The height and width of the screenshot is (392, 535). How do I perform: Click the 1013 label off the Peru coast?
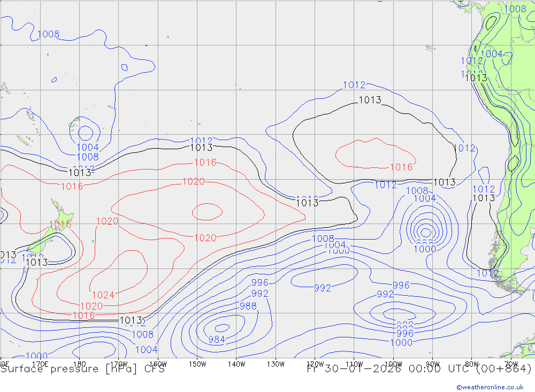[x=476, y=78]
